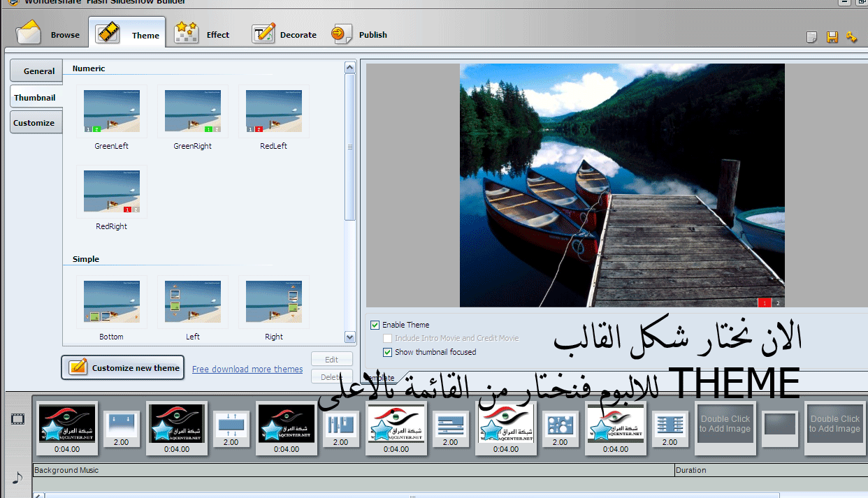868x498 pixels.
Task: Switch to the Customize side tab
Action: click(36, 123)
